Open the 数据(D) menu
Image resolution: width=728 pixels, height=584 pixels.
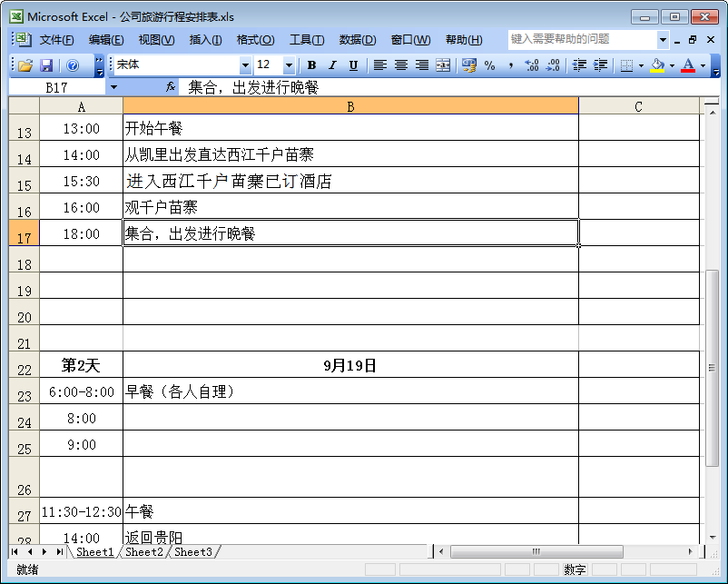coord(358,40)
